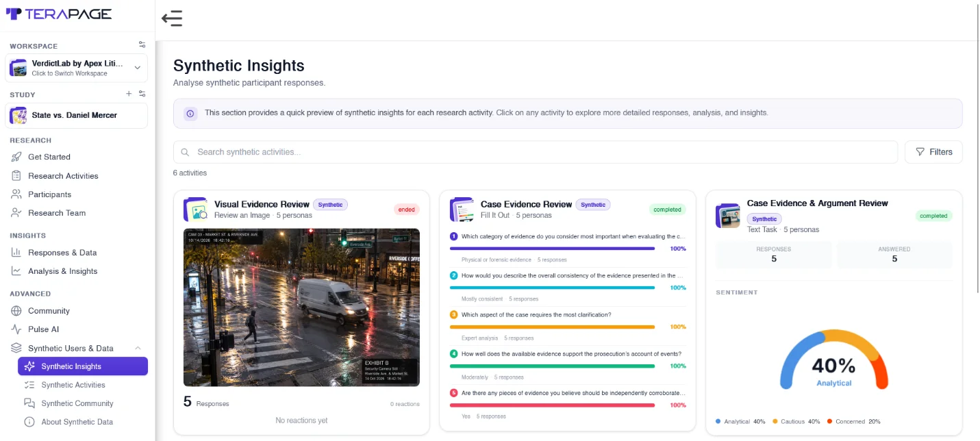Select Synthetic Insights in sidebar
This screenshot has height=441, width=980.
83,366
